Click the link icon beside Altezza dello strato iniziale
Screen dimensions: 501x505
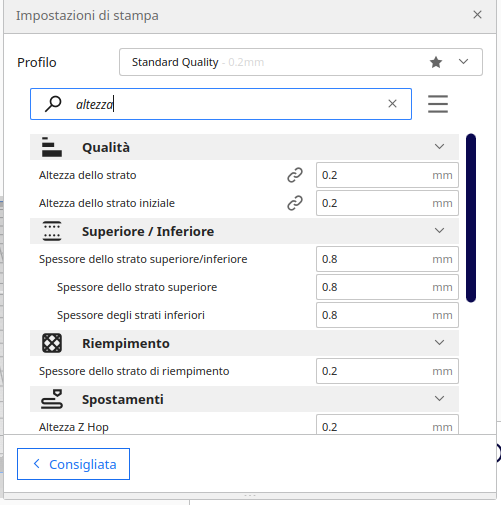[x=295, y=203]
